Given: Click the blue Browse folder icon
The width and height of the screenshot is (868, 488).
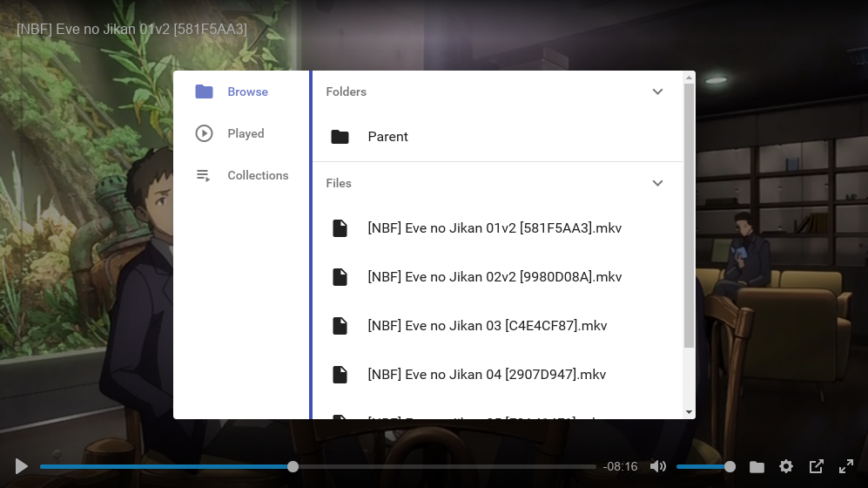Looking at the screenshot, I should tap(205, 91).
